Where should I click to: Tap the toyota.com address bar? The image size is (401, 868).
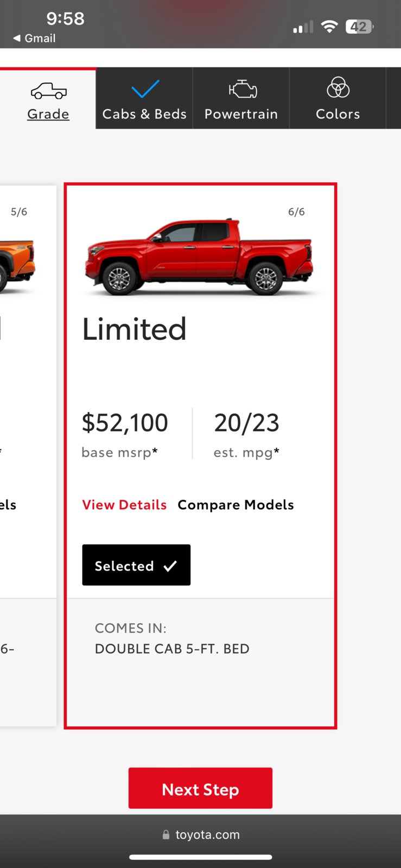click(200, 835)
